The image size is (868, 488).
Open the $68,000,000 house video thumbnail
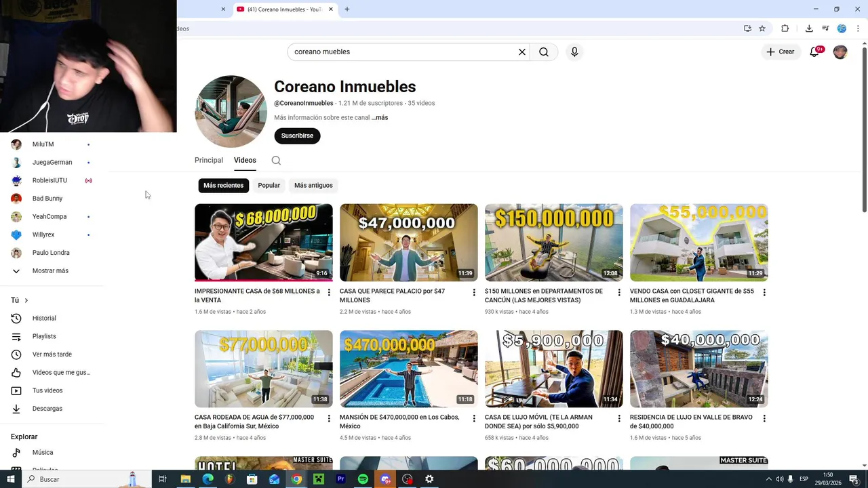(x=264, y=243)
